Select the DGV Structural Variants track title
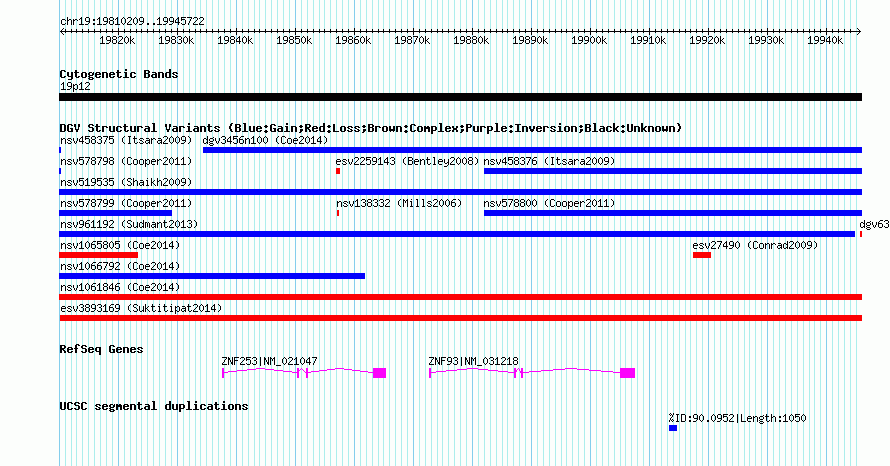The image size is (890, 466). 371,128
